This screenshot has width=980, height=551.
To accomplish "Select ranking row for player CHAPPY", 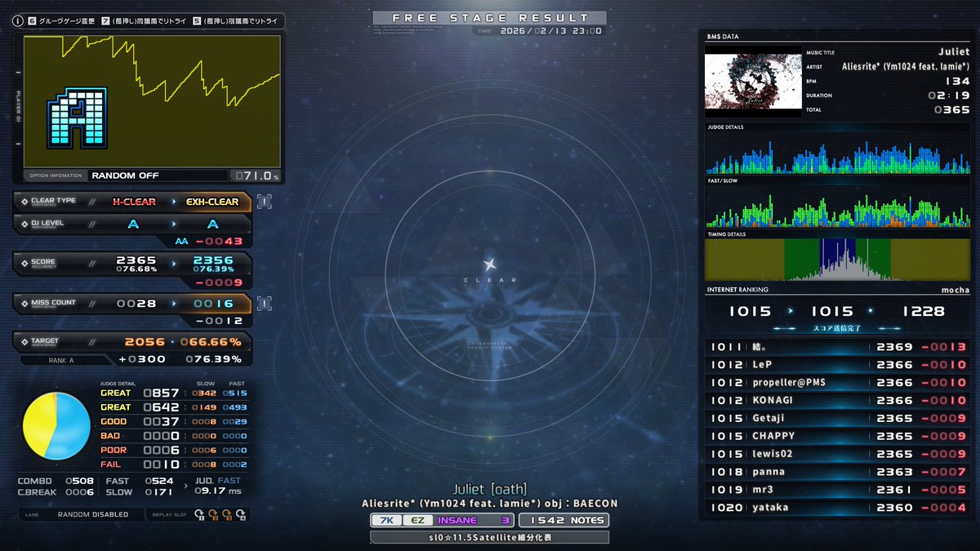I will [837, 436].
